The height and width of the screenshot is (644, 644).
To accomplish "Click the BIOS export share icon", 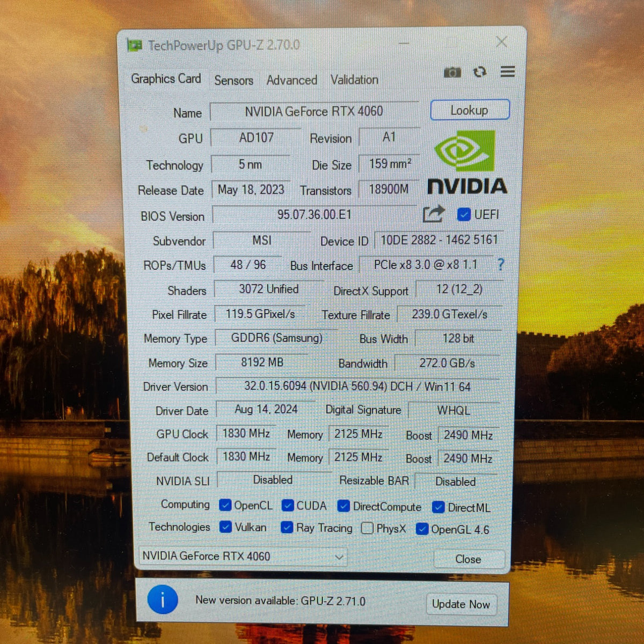I will coord(434,214).
